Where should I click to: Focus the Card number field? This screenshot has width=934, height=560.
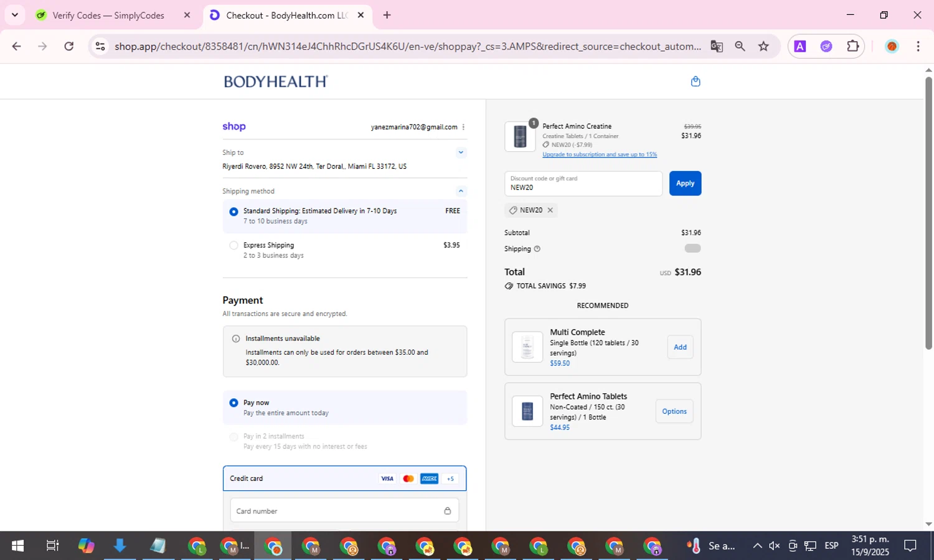(344, 511)
